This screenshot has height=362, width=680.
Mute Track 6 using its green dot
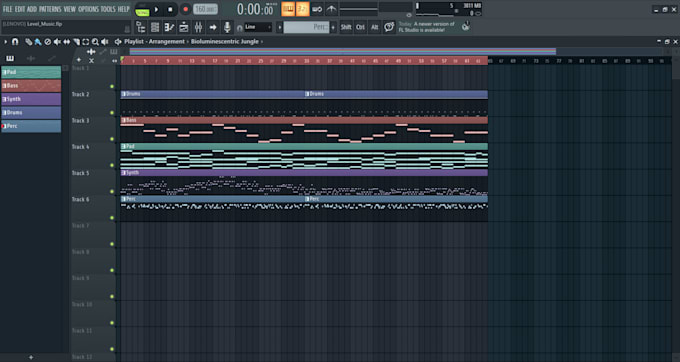(x=112, y=218)
